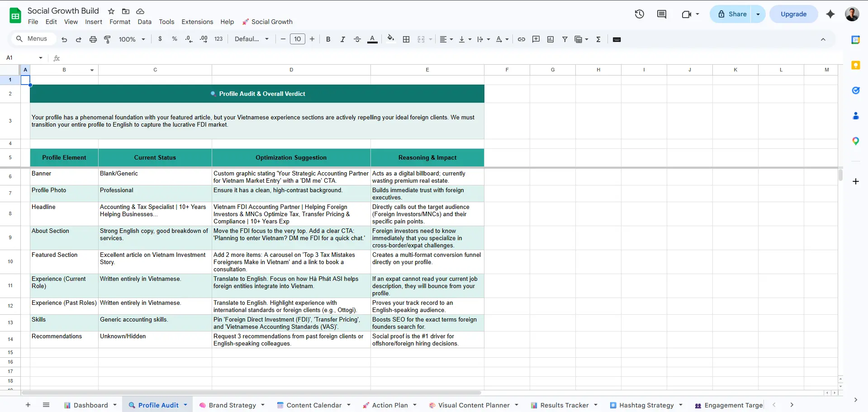Screen dimensions: 868x412
Task: Undo the last action
Action: tap(64, 39)
